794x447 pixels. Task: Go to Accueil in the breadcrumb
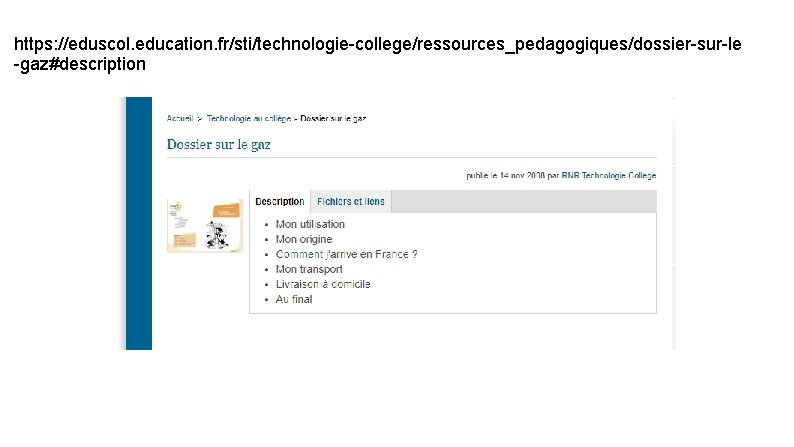pyautogui.click(x=180, y=118)
